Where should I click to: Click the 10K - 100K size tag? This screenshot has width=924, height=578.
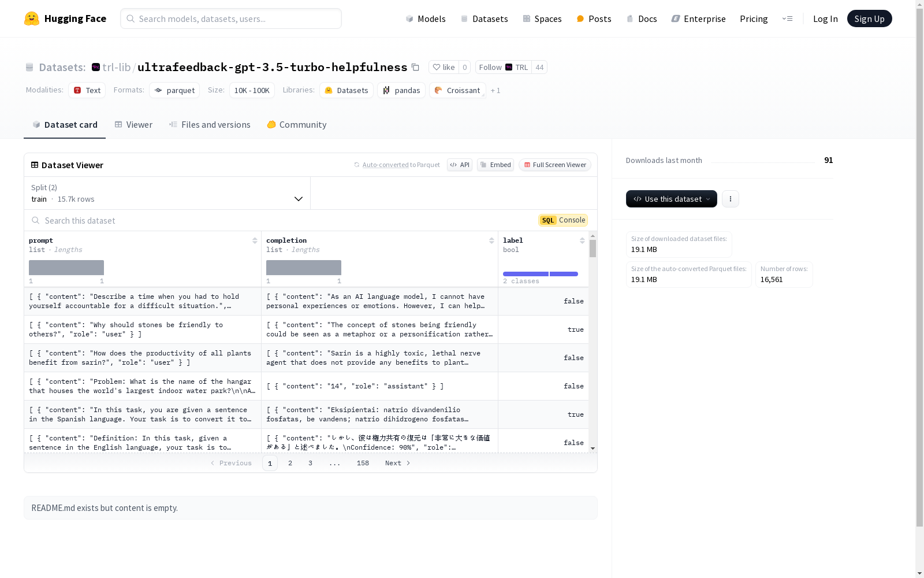pos(252,90)
